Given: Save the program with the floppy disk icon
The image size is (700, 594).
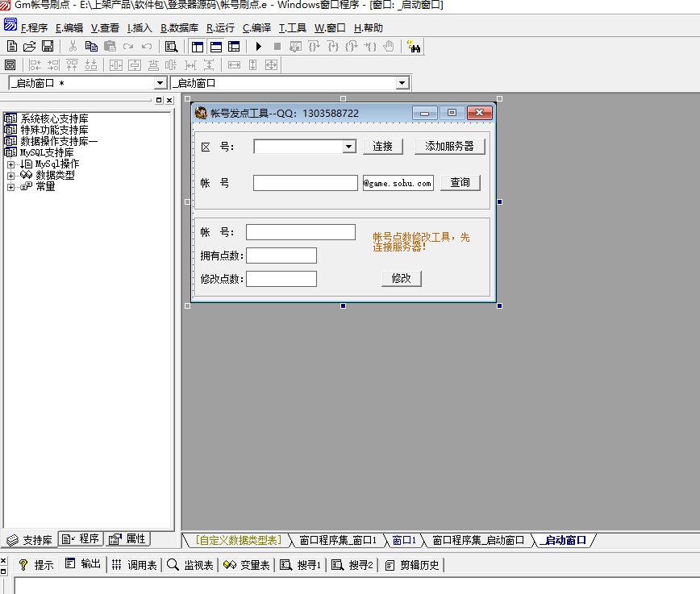Looking at the screenshot, I should (x=48, y=47).
